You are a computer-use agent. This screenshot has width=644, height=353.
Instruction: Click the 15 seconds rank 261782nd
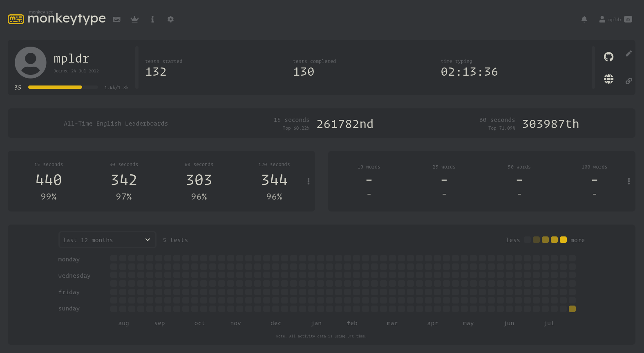tap(345, 124)
